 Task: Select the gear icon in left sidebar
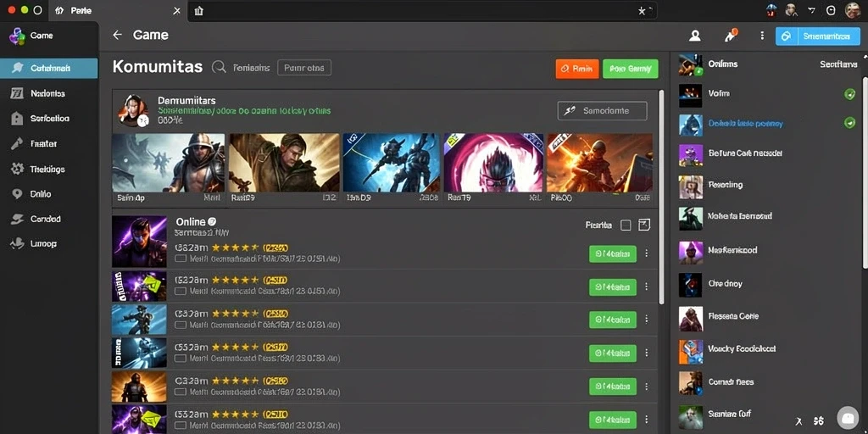(18, 169)
